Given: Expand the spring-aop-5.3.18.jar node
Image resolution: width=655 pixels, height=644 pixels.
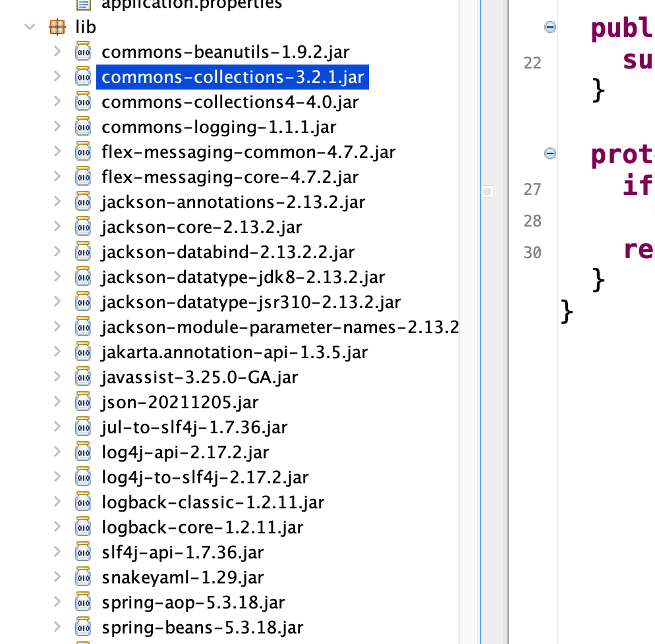Looking at the screenshot, I should pyautogui.click(x=57, y=603).
